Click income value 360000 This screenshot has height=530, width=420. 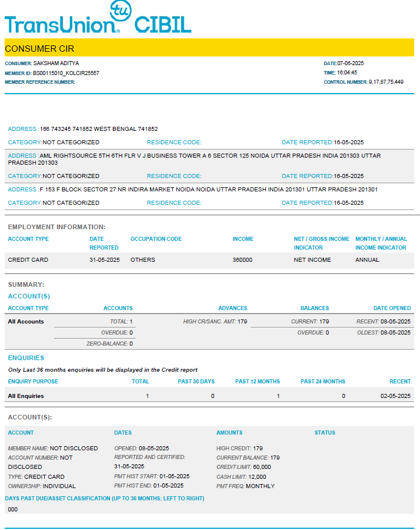242,259
